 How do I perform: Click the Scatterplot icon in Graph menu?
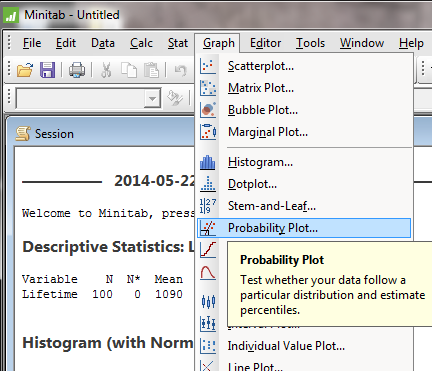208,66
